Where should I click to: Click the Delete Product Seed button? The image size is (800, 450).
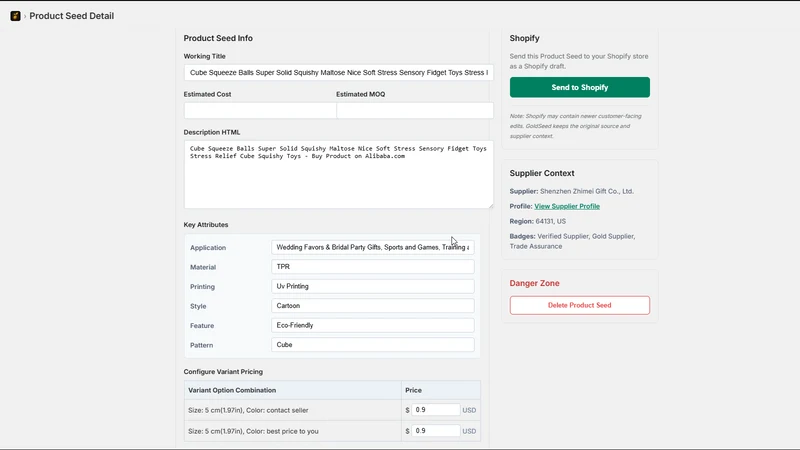pyautogui.click(x=580, y=305)
